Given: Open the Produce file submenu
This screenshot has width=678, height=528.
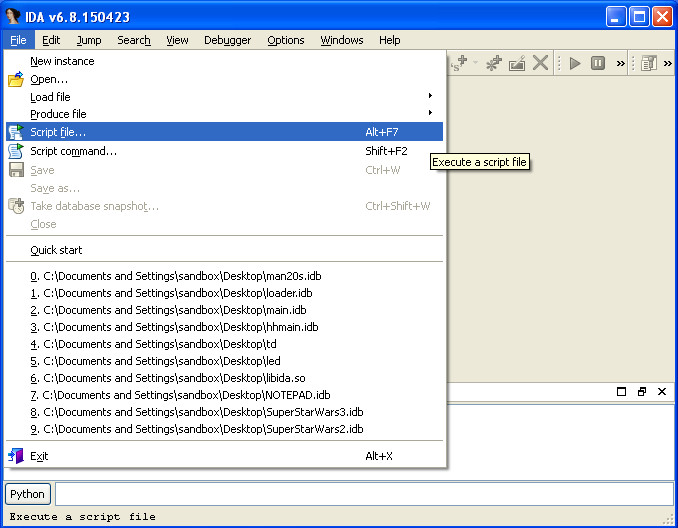Looking at the screenshot, I should [224, 114].
